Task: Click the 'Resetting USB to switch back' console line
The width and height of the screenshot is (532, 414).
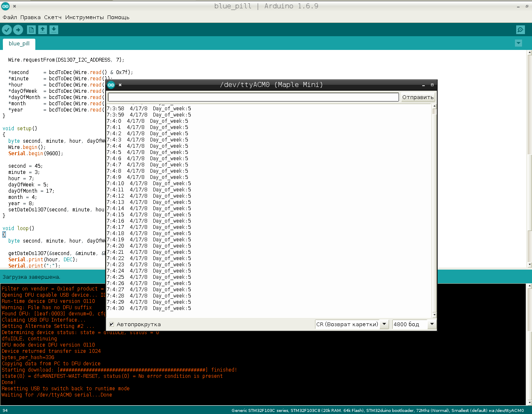Action: [x=66, y=389]
